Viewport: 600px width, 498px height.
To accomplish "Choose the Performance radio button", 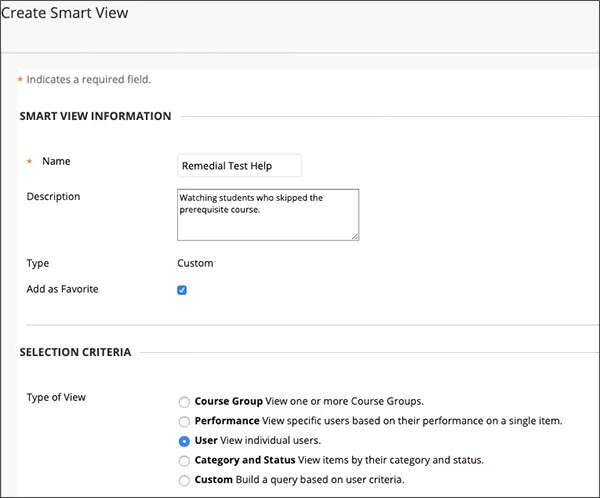I will coord(183,421).
